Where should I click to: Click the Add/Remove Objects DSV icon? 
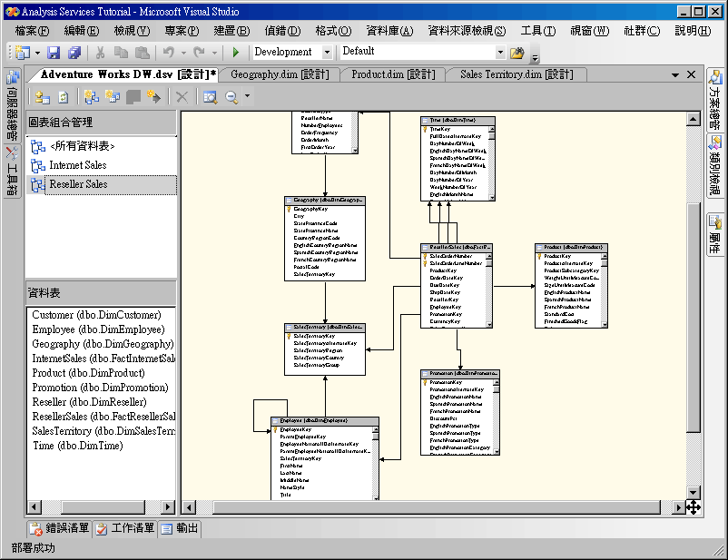coord(43,97)
